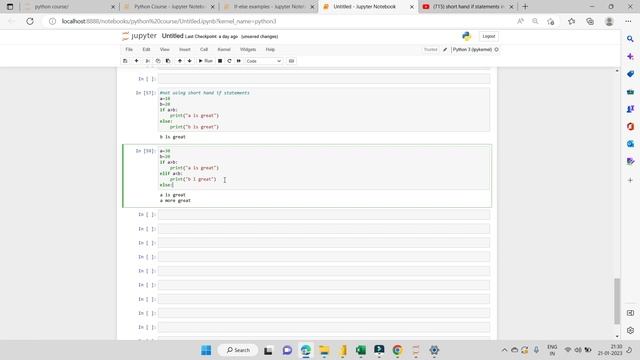Open the Cell menu
The height and width of the screenshot is (360, 640).
[204, 49]
